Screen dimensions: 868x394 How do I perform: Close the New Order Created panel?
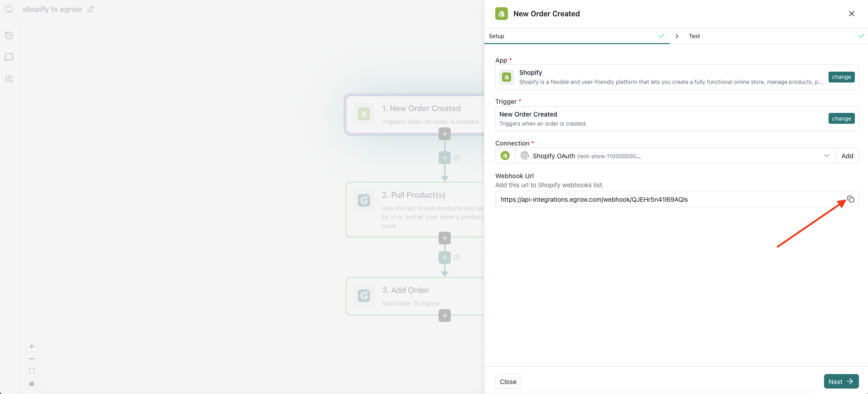[x=851, y=14]
